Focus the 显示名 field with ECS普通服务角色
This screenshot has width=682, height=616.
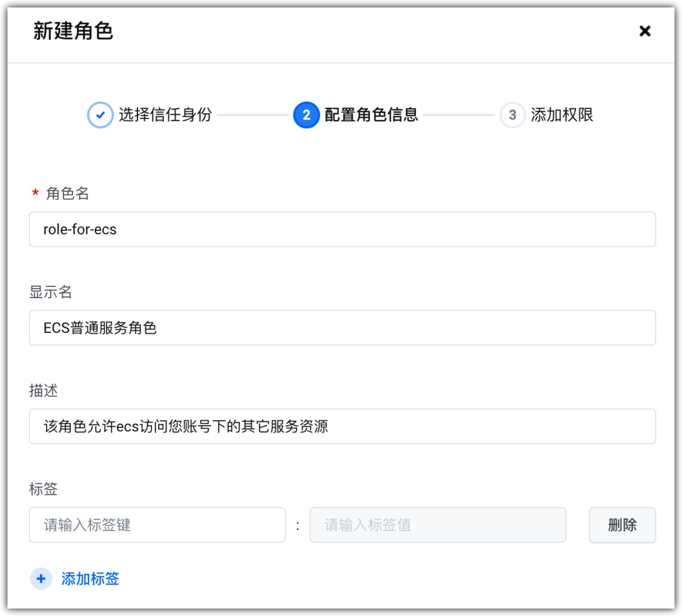[x=342, y=328]
